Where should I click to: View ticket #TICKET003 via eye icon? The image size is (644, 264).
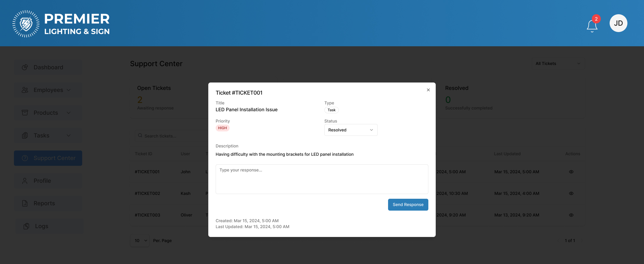tap(571, 215)
